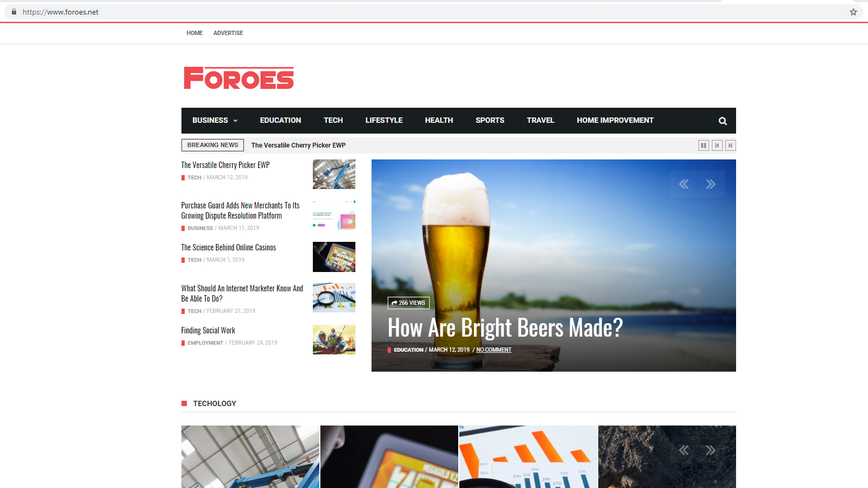The height and width of the screenshot is (488, 868).
Task: Click the Techology section heading
Action: click(x=214, y=403)
